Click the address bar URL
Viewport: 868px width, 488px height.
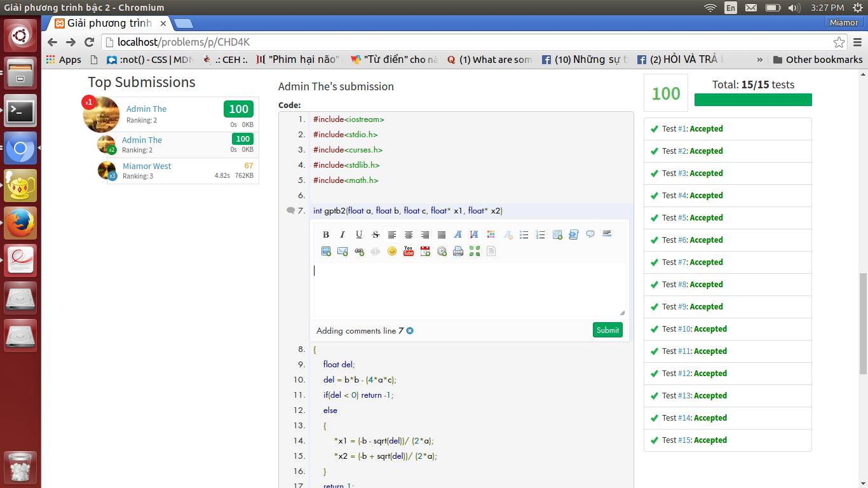tap(184, 43)
